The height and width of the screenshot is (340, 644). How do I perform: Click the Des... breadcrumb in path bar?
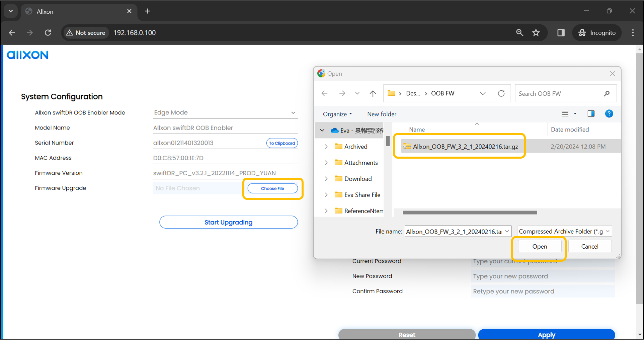[x=413, y=93]
